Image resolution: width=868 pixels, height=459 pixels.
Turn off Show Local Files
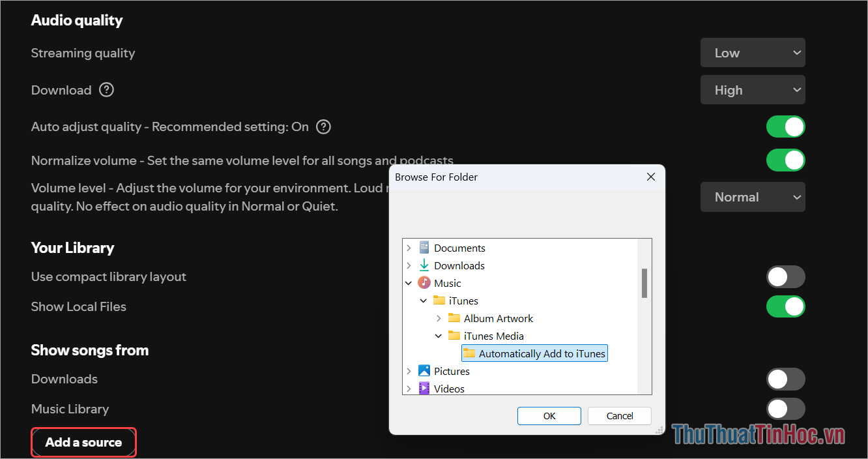[x=785, y=306]
